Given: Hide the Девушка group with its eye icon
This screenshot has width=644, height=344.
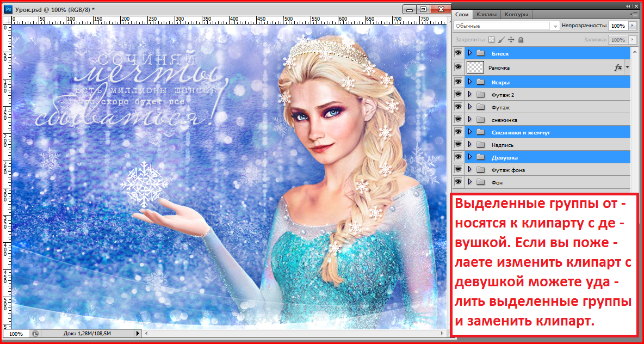Looking at the screenshot, I should pyautogui.click(x=459, y=157).
